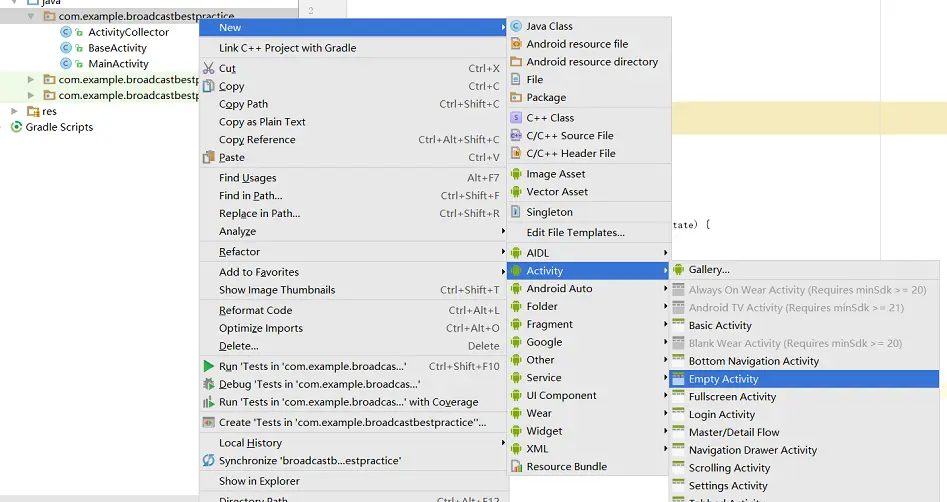
Task: Click the Package icon in New submenu
Action: click(516, 97)
